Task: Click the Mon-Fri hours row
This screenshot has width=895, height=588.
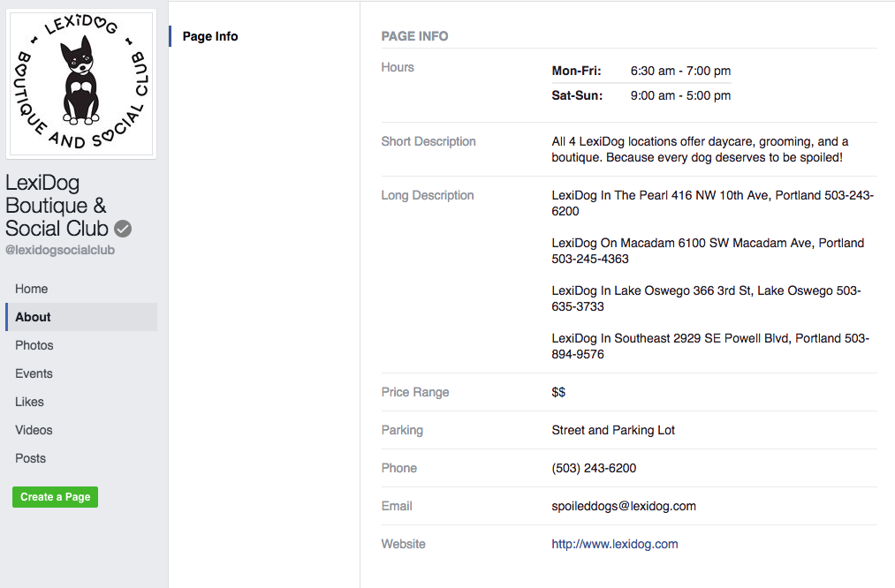Action: pyautogui.click(x=641, y=71)
